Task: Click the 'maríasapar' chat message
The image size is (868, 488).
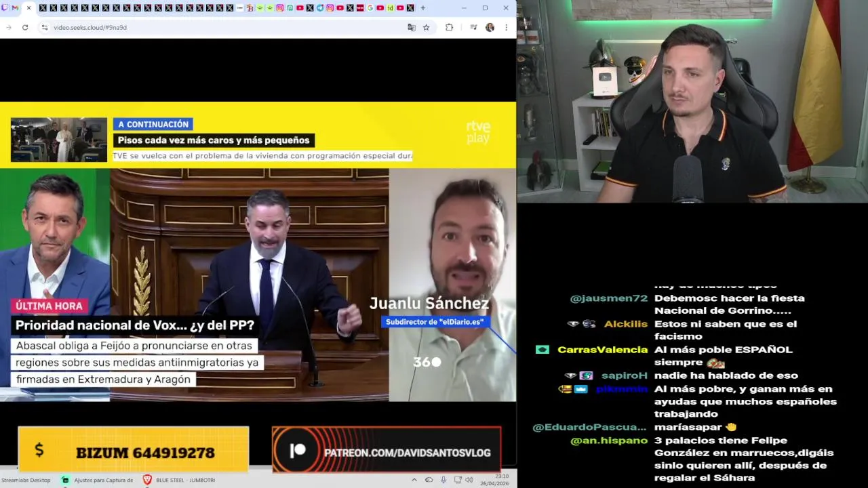Action: click(x=696, y=427)
